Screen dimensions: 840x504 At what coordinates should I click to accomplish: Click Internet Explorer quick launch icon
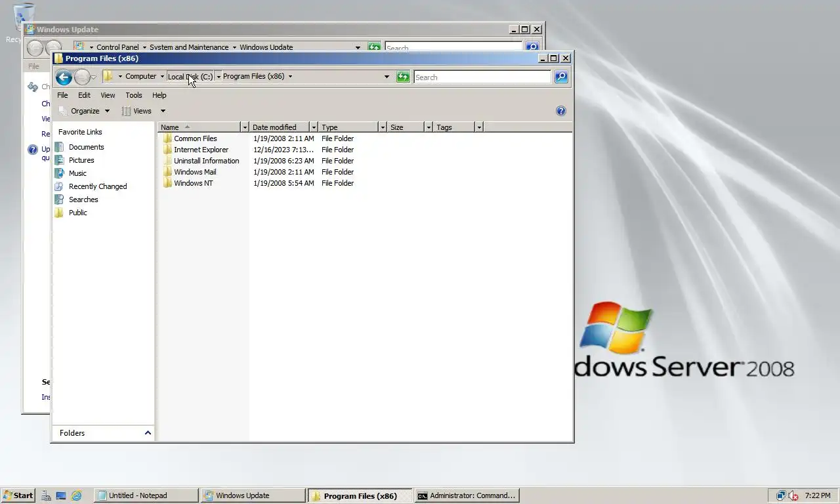(77, 495)
